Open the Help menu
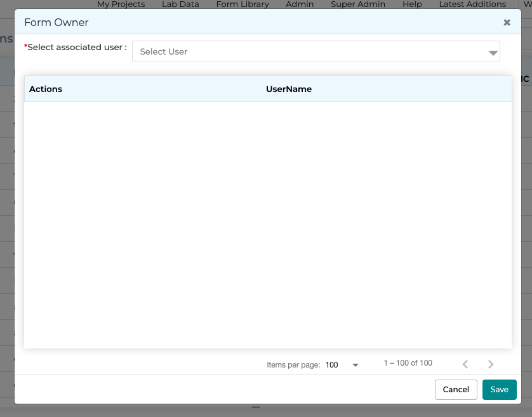This screenshot has height=417, width=532. (412, 4)
